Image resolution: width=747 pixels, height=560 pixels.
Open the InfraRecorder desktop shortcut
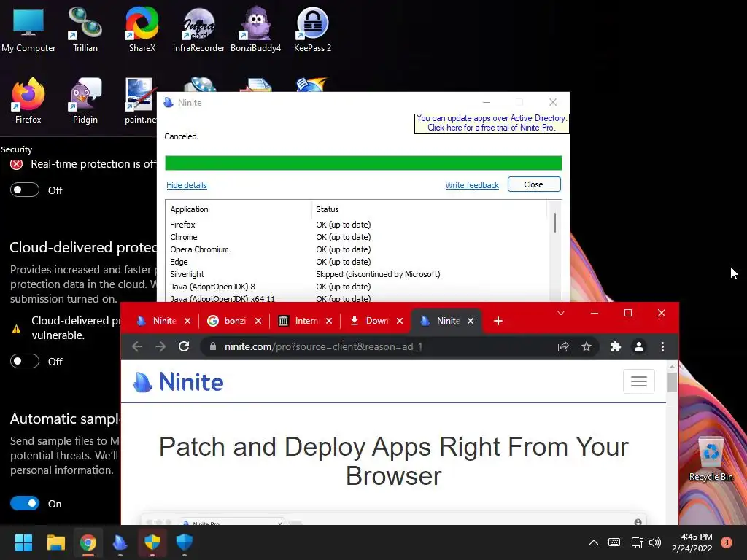(198, 29)
